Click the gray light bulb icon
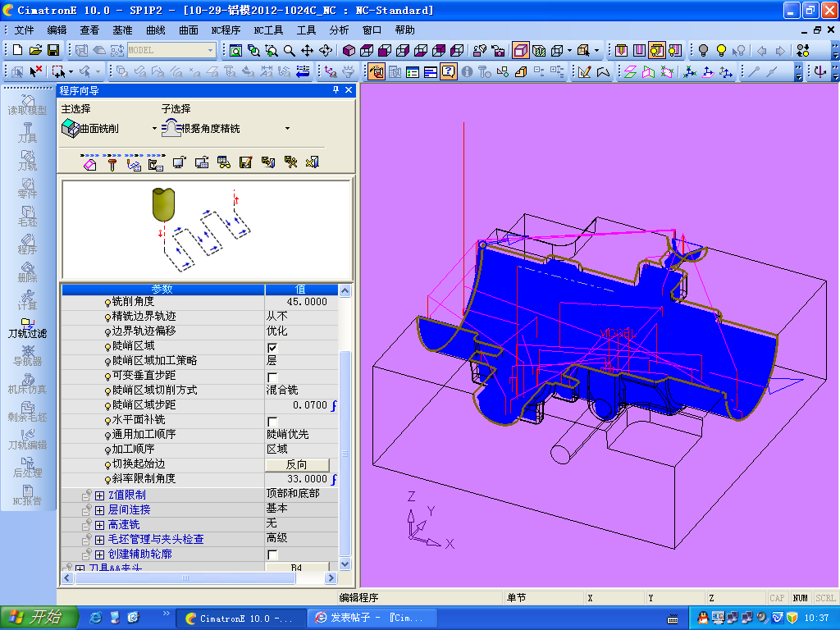Screen dimensions: 840x630 [x=703, y=50]
